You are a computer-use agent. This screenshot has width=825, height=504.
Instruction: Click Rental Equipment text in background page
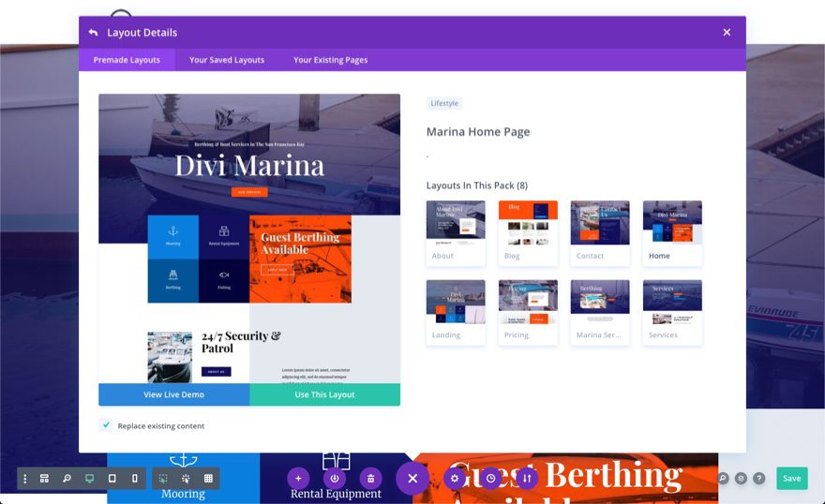click(x=336, y=494)
